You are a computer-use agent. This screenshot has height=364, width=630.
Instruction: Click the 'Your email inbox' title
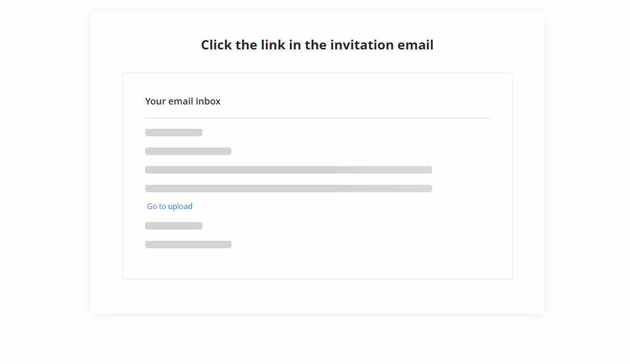[182, 101]
